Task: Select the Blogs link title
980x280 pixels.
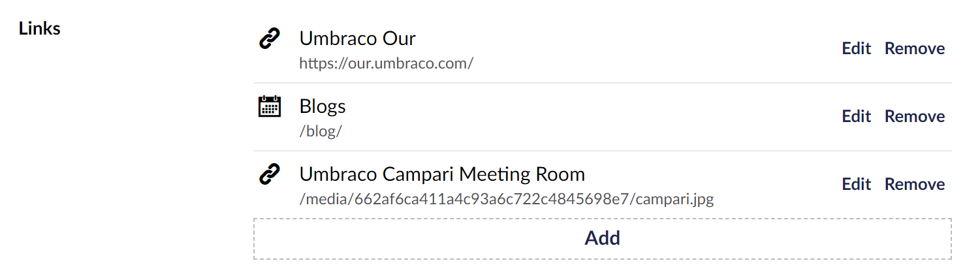Action: pyautogui.click(x=323, y=106)
